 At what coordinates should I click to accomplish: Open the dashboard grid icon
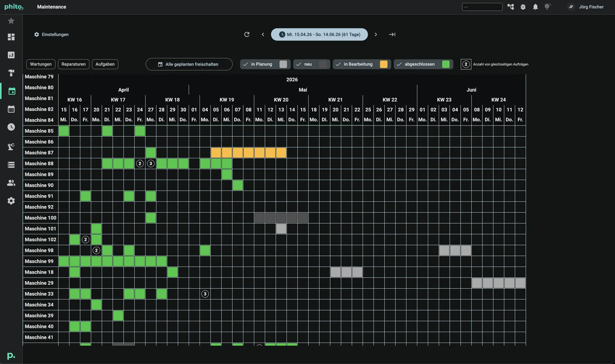coord(11,37)
